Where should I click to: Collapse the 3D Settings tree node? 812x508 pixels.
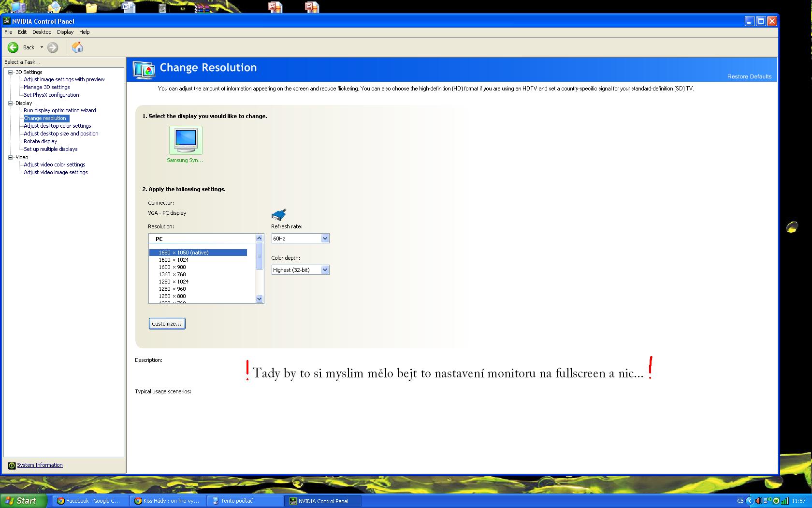(x=10, y=72)
